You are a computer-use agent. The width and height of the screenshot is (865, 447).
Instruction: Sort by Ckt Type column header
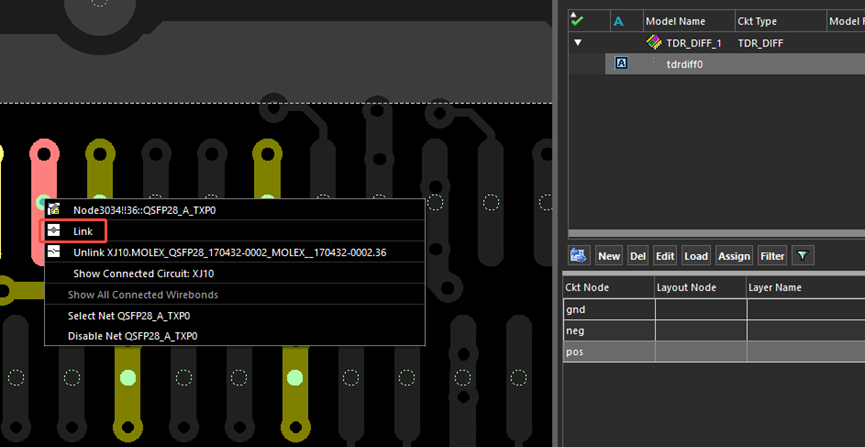[x=780, y=22]
